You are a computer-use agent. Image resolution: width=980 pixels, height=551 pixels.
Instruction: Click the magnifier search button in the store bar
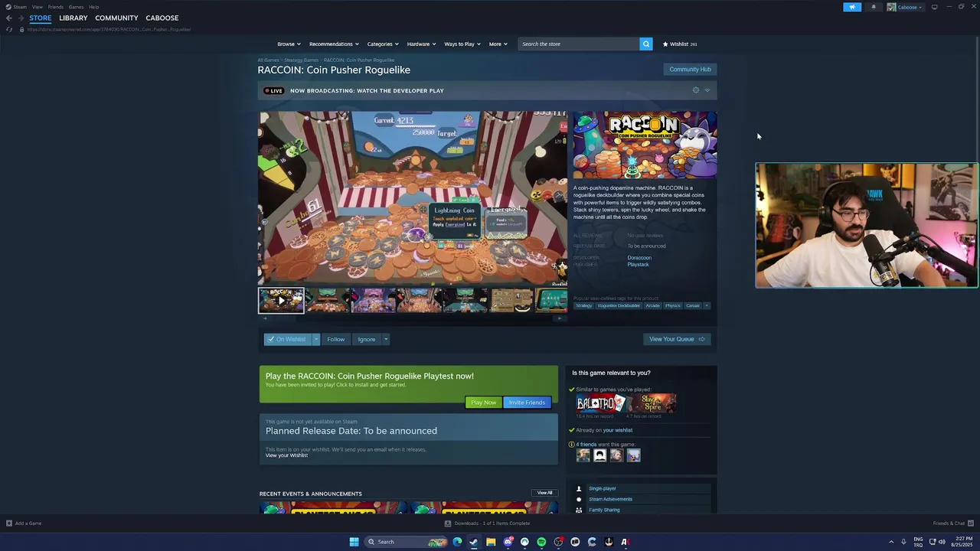point(646,44)
